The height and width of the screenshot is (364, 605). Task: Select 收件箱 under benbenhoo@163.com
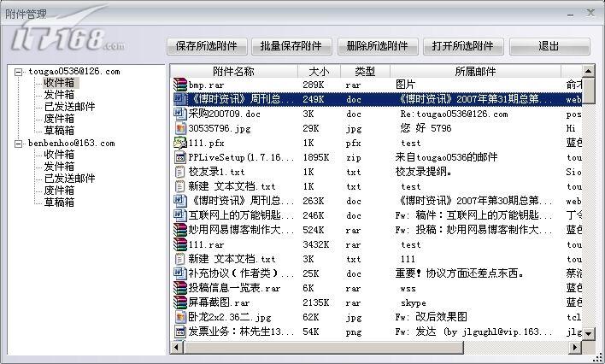(59, 155)
